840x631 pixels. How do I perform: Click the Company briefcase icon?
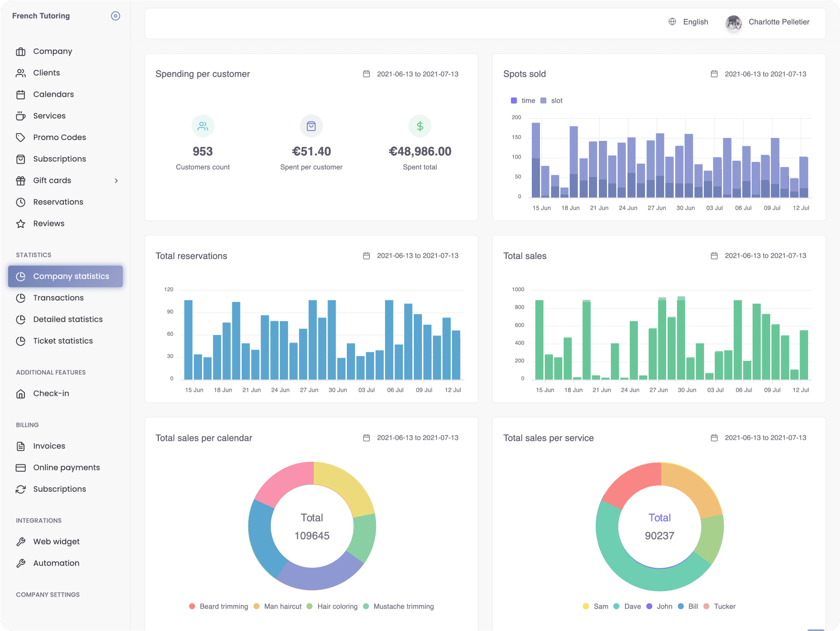coord(21,52)
